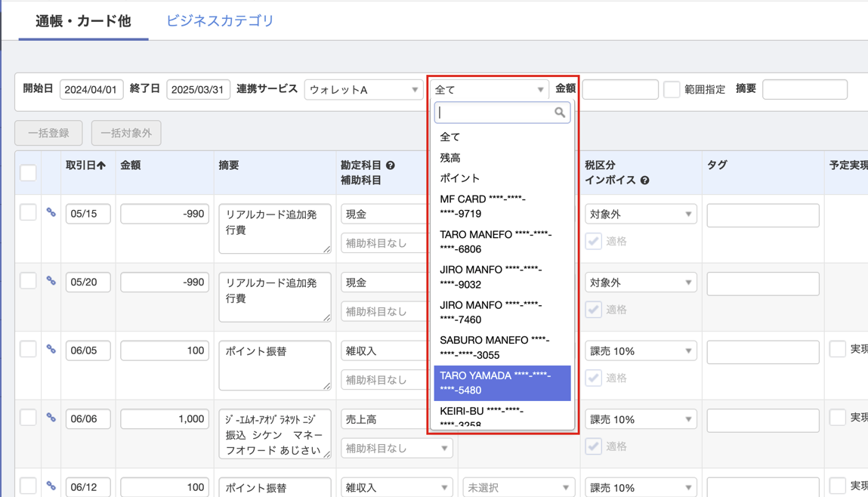Choose the ポイント option in the dropdown list
Viewport: 868px width, 497px height.
(459, 178)
